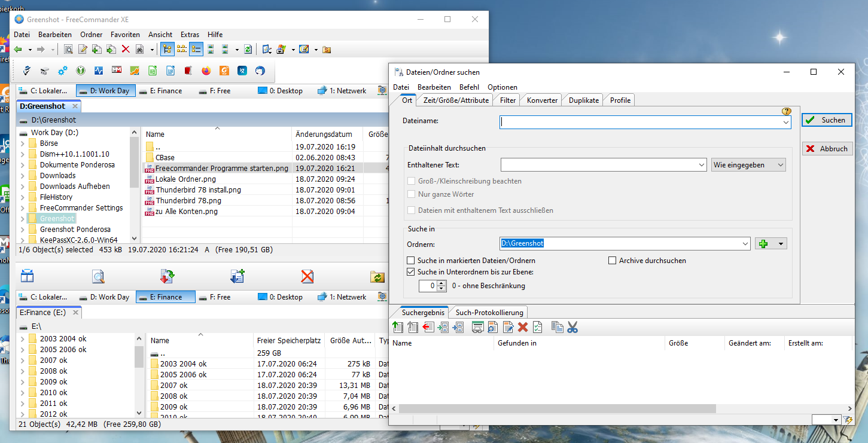Click the checklist icon in search results toolbar

[538, 327]
